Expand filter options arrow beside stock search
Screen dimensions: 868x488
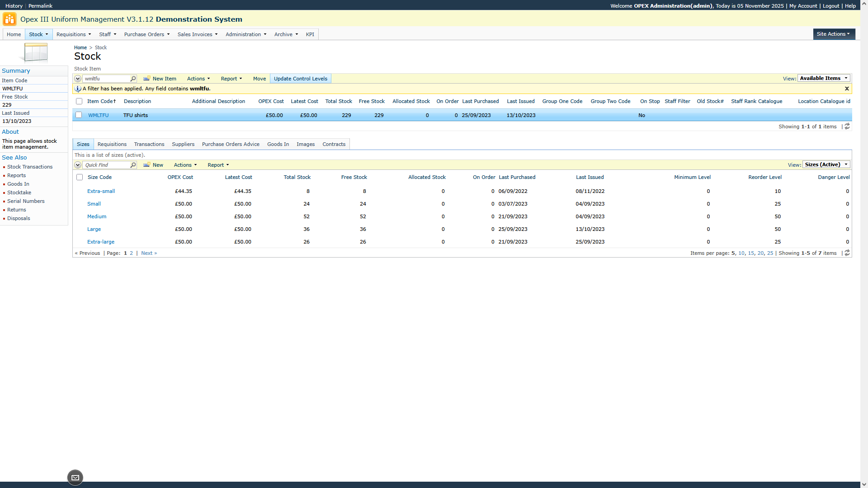coord(78,79)
